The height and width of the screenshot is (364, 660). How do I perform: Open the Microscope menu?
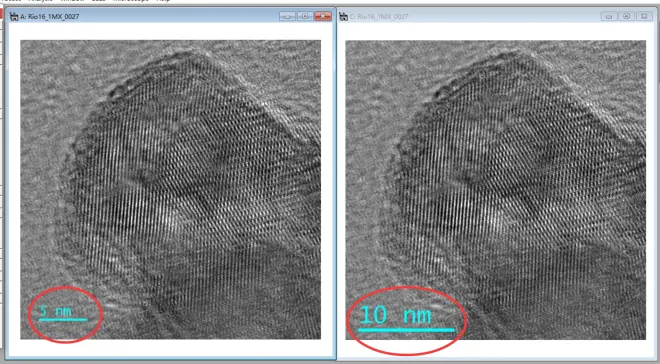click(131, 1)
